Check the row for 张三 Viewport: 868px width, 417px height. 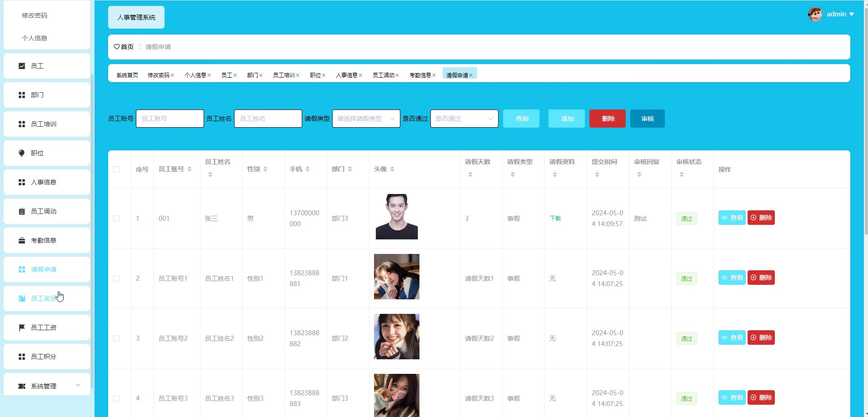pos(116,218)
